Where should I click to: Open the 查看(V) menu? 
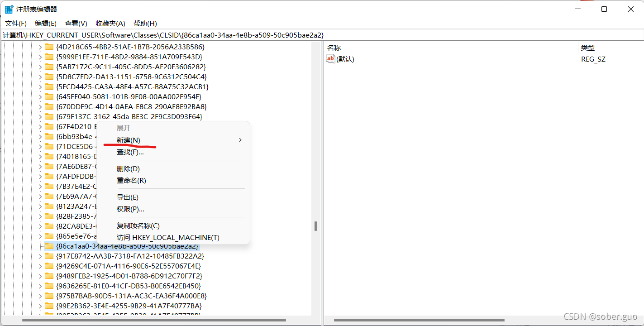(76, 23)
